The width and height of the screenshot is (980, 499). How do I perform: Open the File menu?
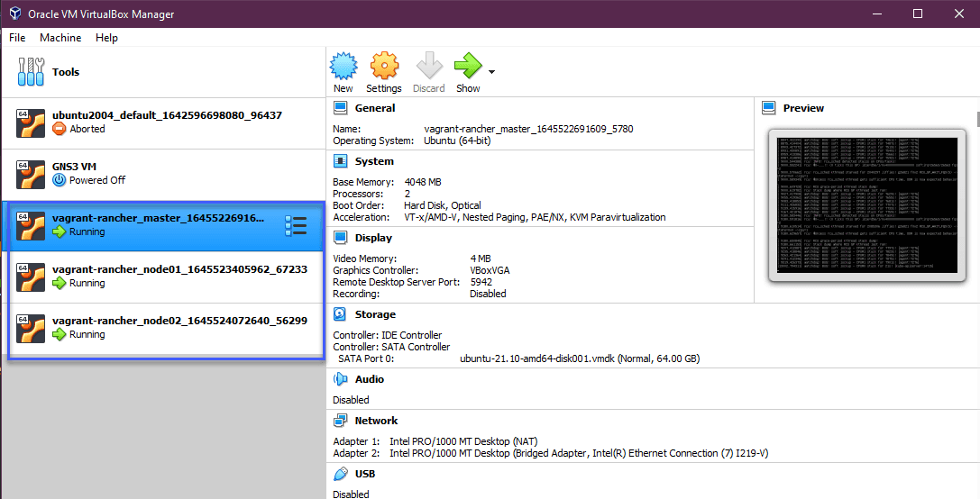point(17,38)
